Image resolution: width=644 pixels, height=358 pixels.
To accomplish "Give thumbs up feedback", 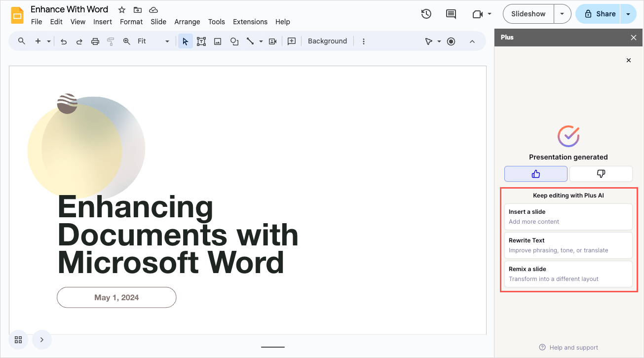I will click(536, 174).
